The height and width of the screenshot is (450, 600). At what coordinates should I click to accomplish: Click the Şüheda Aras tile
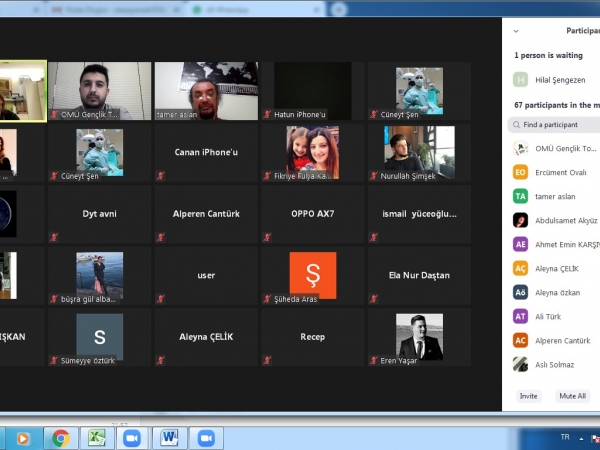(313, 276)
